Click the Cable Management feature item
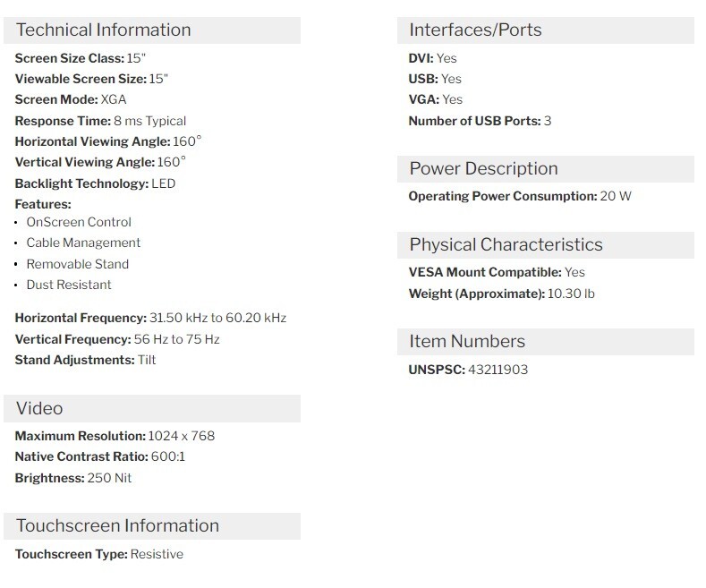The height and width of the screenshot is (588, 706). 83,243
